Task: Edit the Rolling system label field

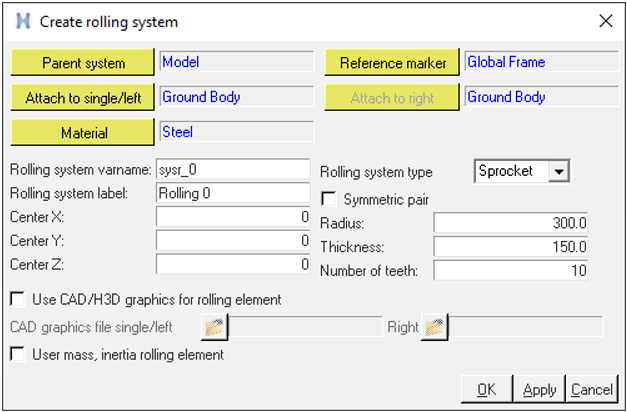Action: tap(233, 193)
